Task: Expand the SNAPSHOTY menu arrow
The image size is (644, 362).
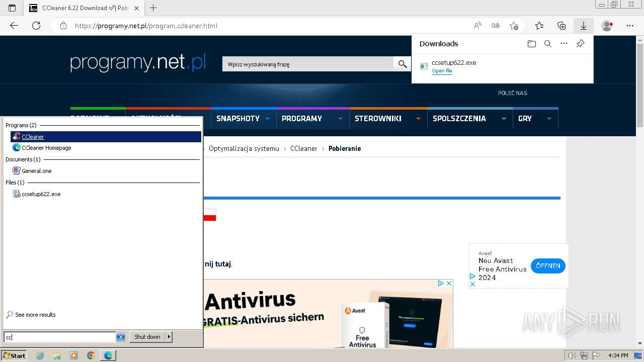Action: [x=267, y=119]
